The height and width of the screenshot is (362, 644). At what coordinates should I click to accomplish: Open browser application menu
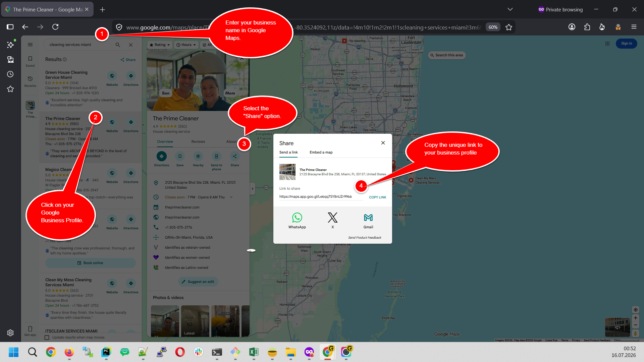(x=634, y=27)
